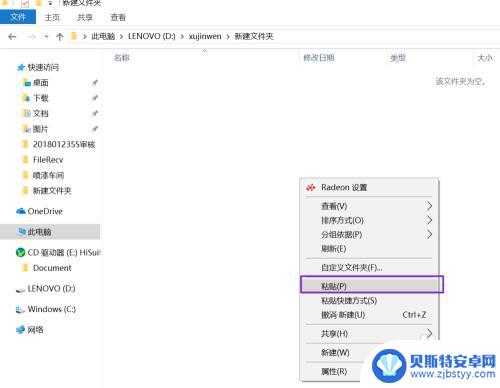
Task: Open 新建(W) submenu in context menu
Action: pos(335,352)
